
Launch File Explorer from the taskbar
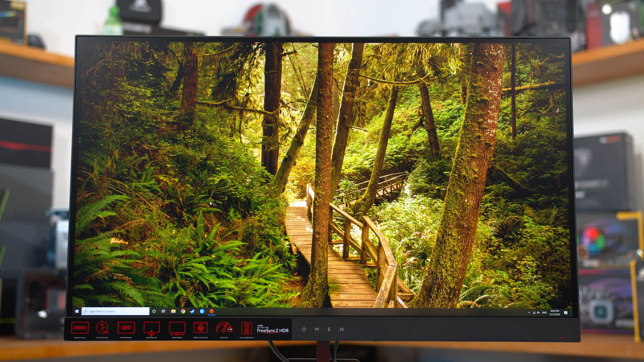pos(173,311)
